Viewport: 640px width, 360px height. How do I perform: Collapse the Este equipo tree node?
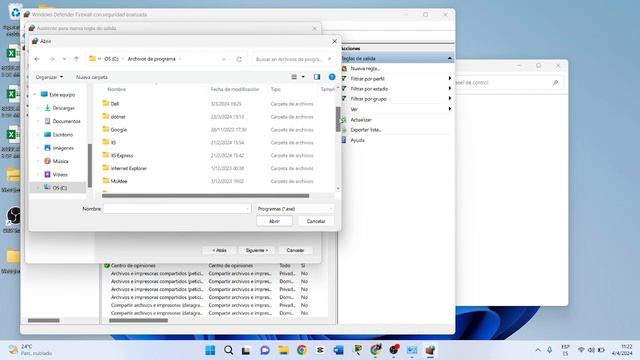point(35,95)
